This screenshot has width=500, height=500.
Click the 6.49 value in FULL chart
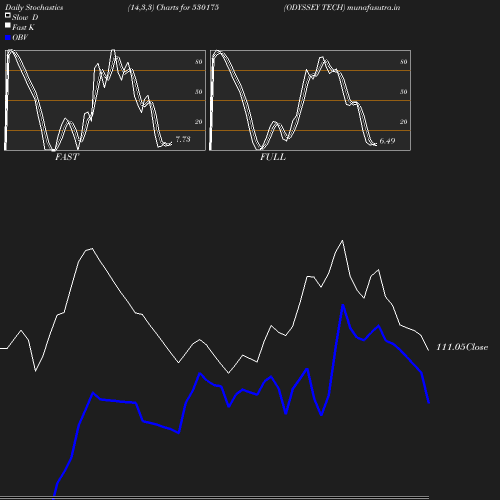[x=387, y=141]
